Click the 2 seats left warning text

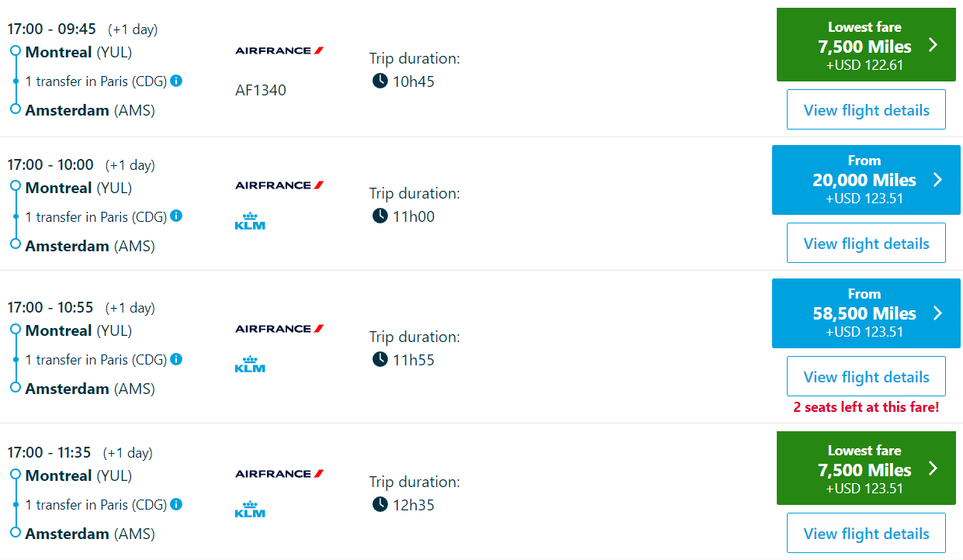click(866, 407)
